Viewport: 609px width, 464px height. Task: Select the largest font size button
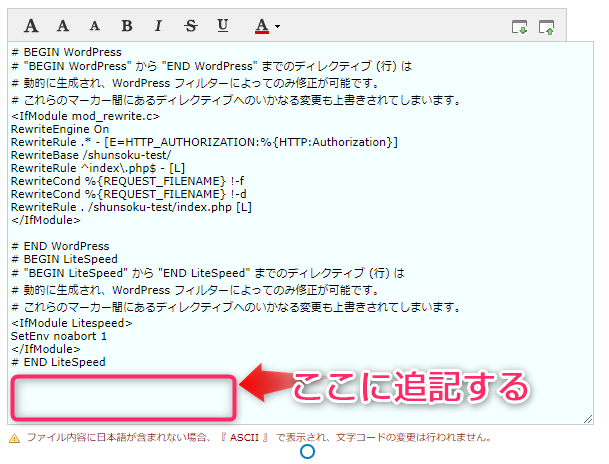(32, 25)
